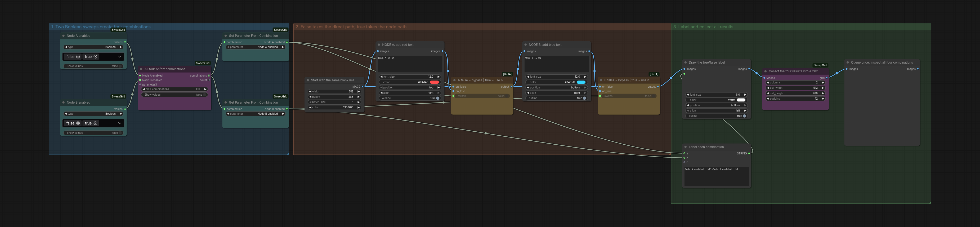The width and height of the screenshot is (980, 227).
Task: Increase the columns value in Collect node
Action: click(823, 83)
